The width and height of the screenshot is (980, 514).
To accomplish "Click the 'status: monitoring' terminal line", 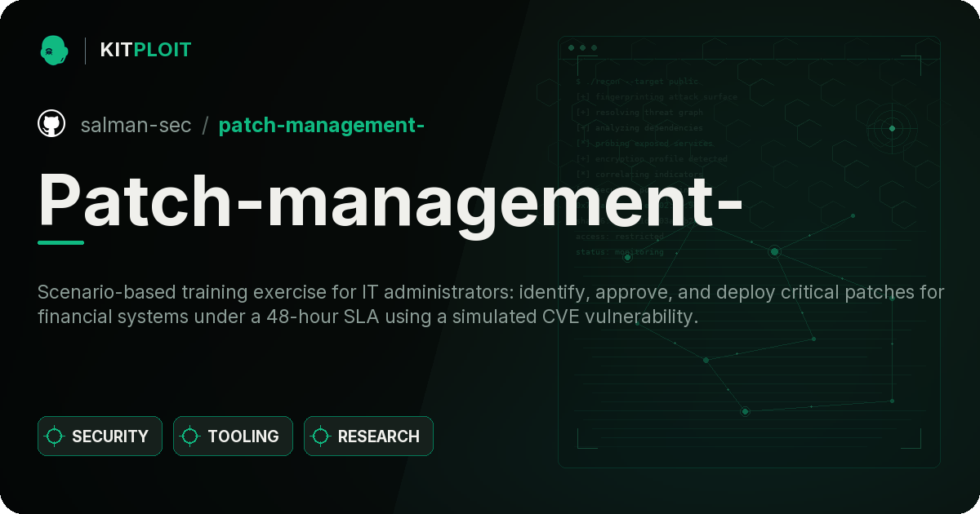I will 620,252.
